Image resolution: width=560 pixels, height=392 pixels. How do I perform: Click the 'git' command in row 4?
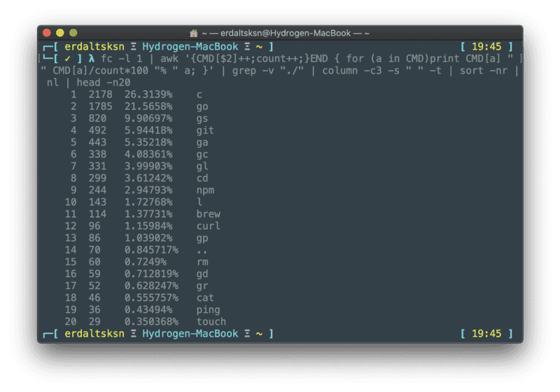click(x=205, y=130)
